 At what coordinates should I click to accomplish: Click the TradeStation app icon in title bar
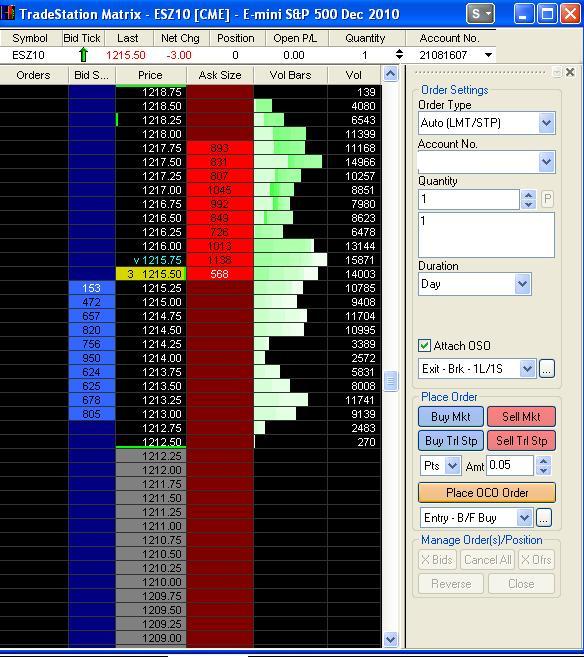click(x=8, y=13)
